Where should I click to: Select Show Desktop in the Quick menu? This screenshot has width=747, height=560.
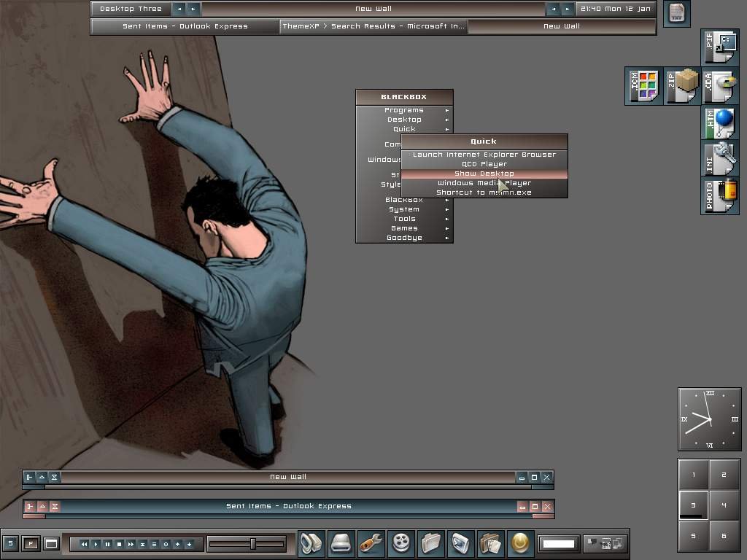pos(484,174)
